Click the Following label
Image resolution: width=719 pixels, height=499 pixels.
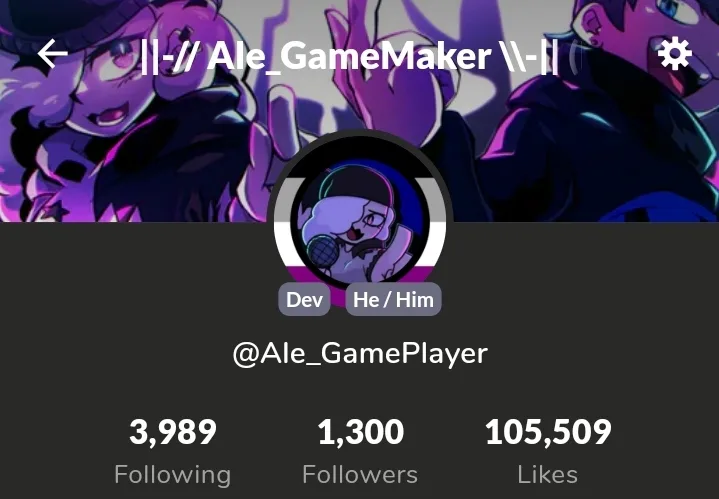(x=172, y=475)
